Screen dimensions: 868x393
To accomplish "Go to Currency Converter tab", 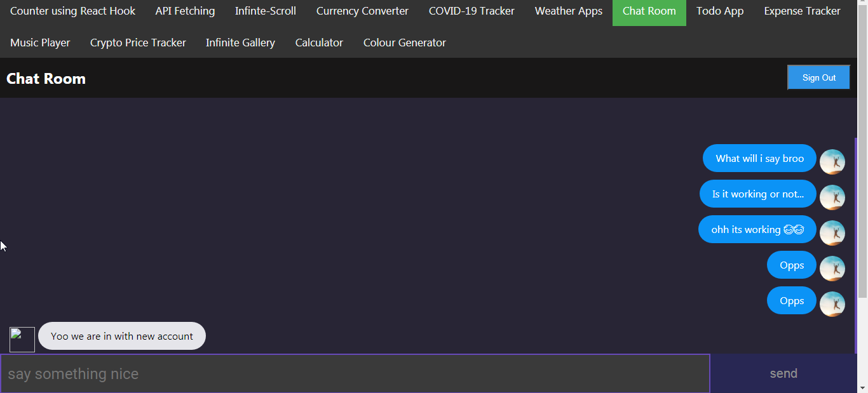I will click(362, 11).
